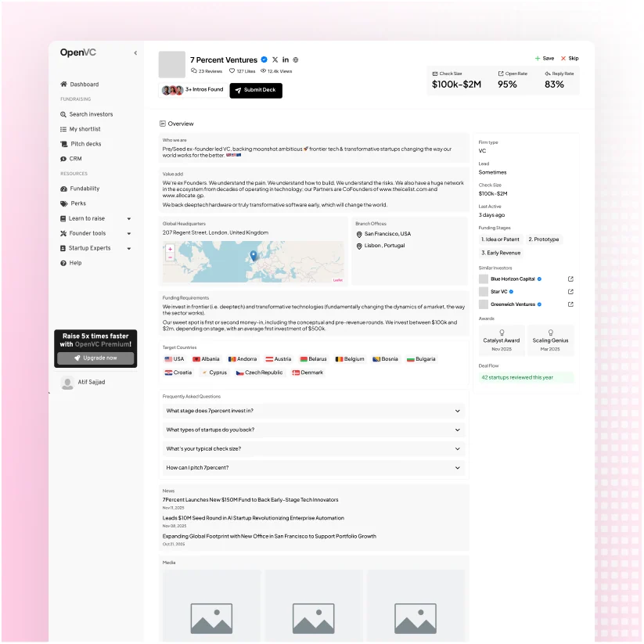Open the LinkedIn icon beside firm name

click(286, 59)
